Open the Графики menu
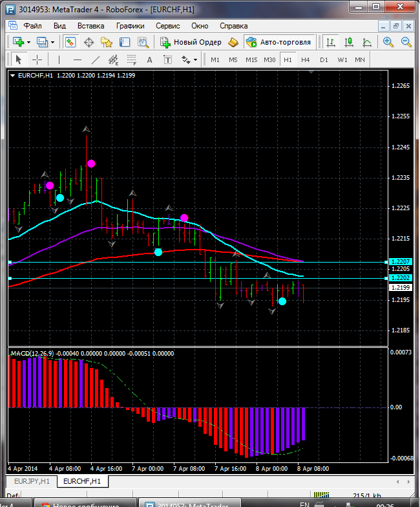This screenshot has height=507, width=420. 131,26
